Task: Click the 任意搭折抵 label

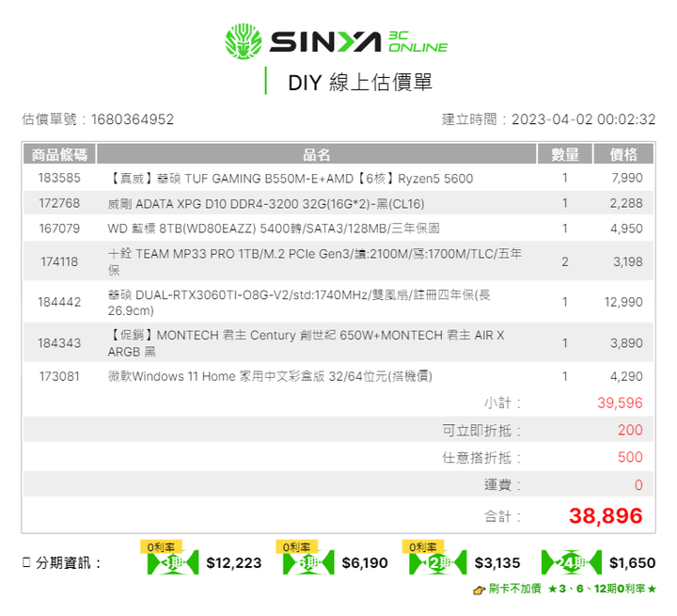Action: 481,457
